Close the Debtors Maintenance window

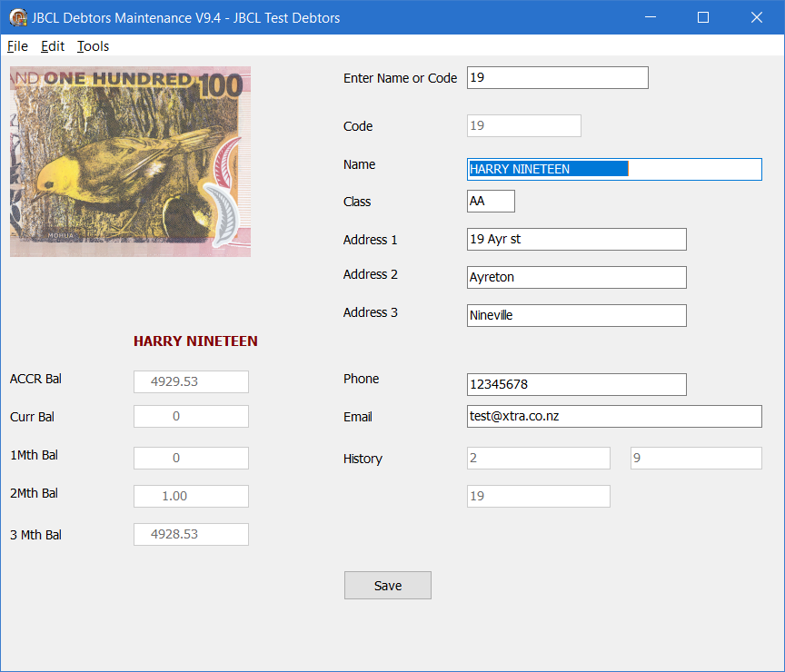(x=757, y=17)
